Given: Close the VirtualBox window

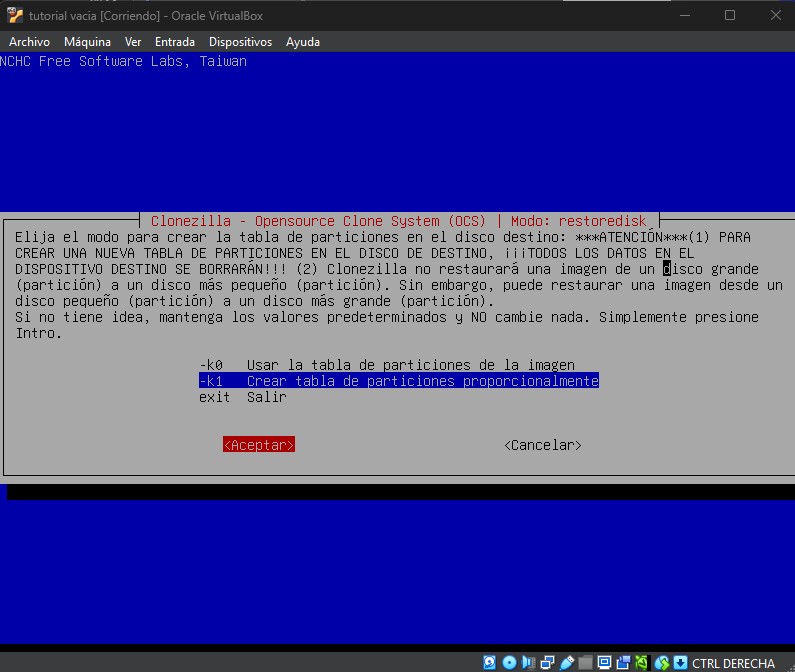Looking at the screenshot, I should (x=776, y=15).
